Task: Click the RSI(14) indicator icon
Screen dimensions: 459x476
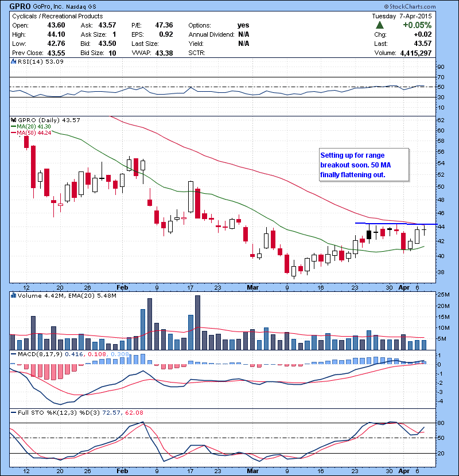Action: click(13, 61)
